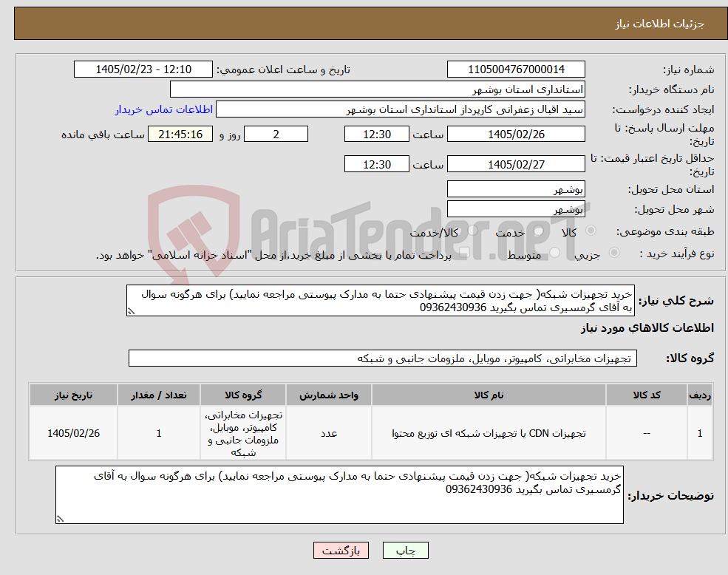Click the چاپ (print) button
Screen dimensions: 728x575
(x=405, y=551)
